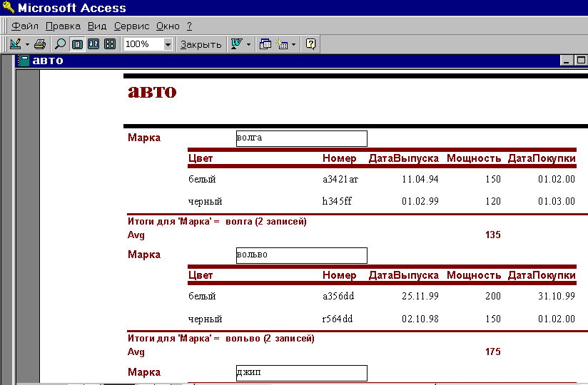Click ДатаВыпуска header in волга group
This screenshot has height=385, width=588.
point(403,158)
